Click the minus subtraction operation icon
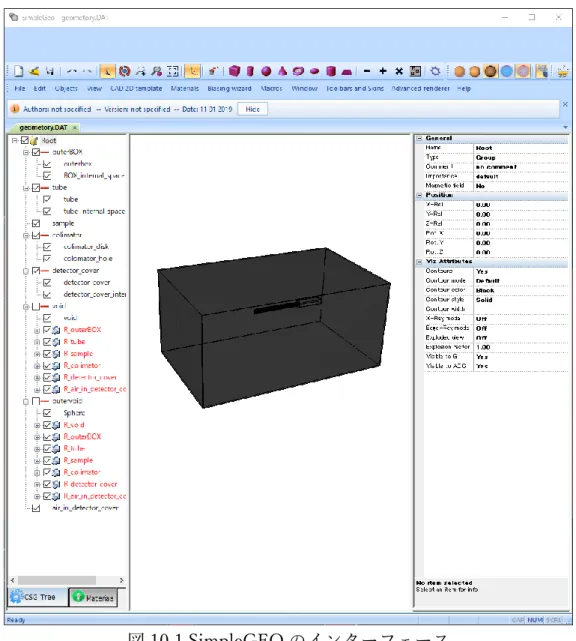This screenshot has height=641, width=576. pos(367,71)
